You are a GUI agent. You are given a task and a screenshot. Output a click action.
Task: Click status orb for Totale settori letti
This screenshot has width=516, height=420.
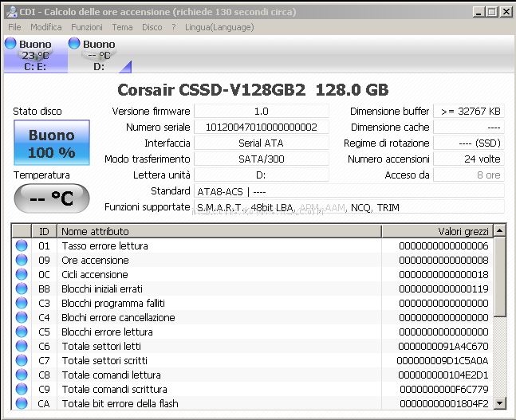tap(22, 346)
